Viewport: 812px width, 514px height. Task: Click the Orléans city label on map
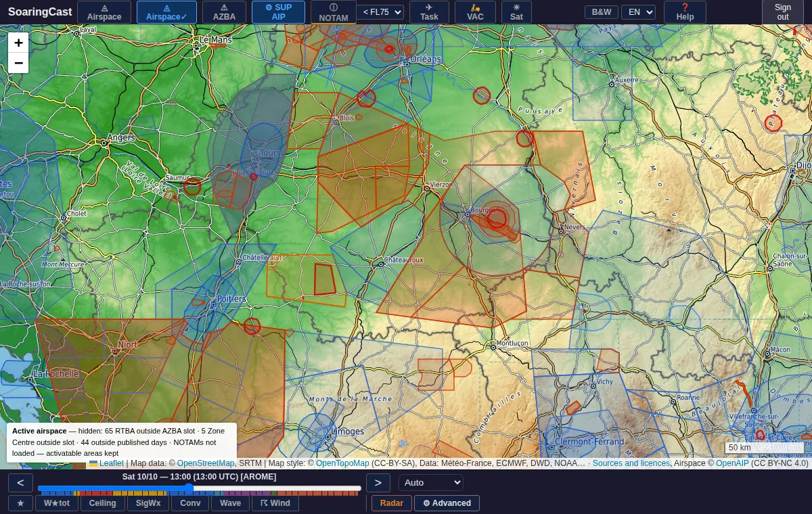426,59
